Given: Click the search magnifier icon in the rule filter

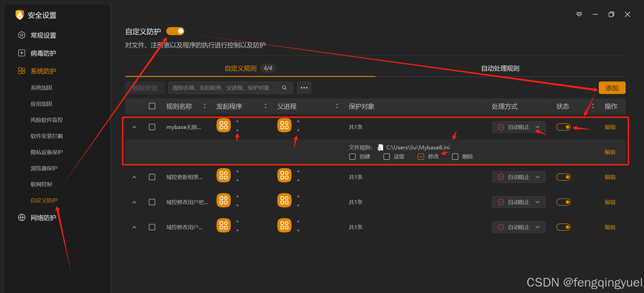Looking at the screenshot, I should tap(284, 88).
